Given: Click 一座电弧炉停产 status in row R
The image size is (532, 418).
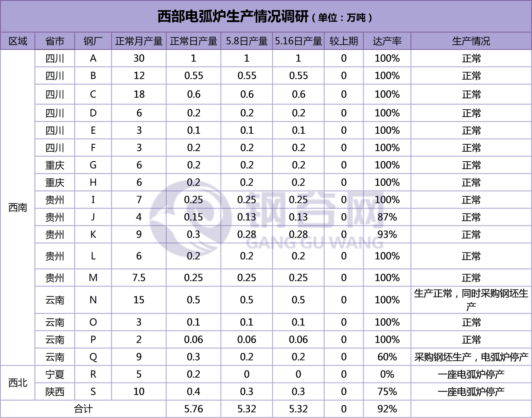Looking at the screenshot, I should coord(471,374).
